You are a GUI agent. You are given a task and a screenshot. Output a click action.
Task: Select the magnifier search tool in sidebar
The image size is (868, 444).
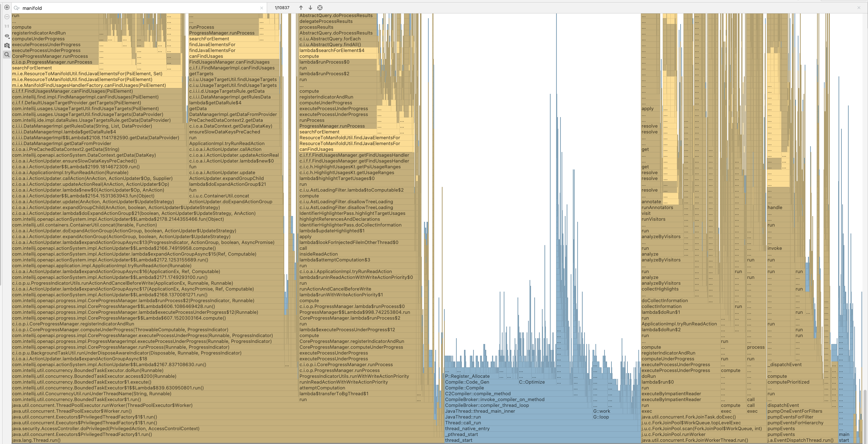[x=7, y=54]
